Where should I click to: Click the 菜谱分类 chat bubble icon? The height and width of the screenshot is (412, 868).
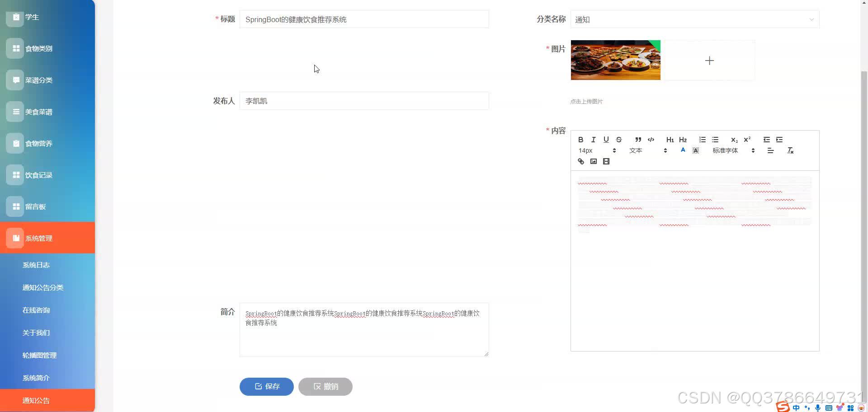[x=16, y=80]
